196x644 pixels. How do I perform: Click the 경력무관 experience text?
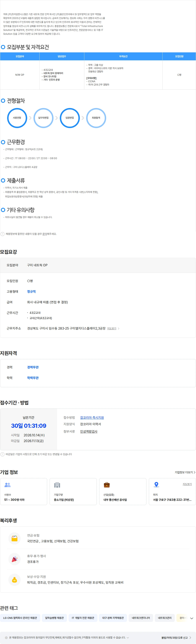(x=33, y=367)
